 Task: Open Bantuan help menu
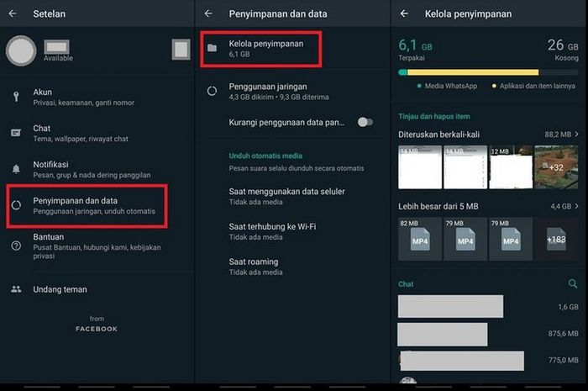tap(97, 246)
